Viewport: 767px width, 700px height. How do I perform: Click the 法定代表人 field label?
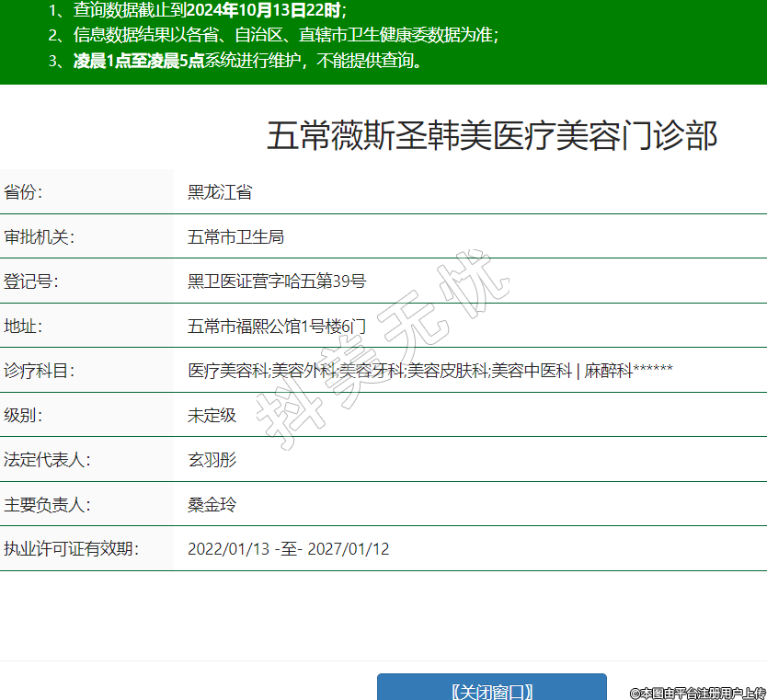(x=46, y=459)
